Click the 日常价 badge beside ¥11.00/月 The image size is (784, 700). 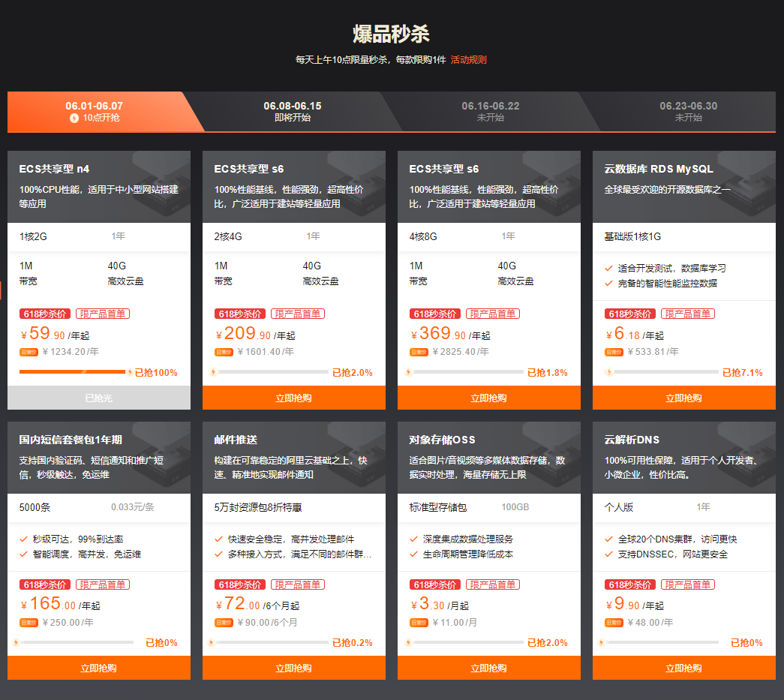click(x=419, y=623)
